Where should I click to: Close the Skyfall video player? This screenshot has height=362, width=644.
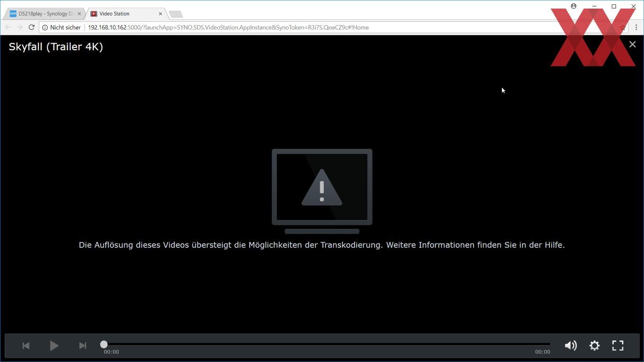pyautogui.click(x=632, y=45)
